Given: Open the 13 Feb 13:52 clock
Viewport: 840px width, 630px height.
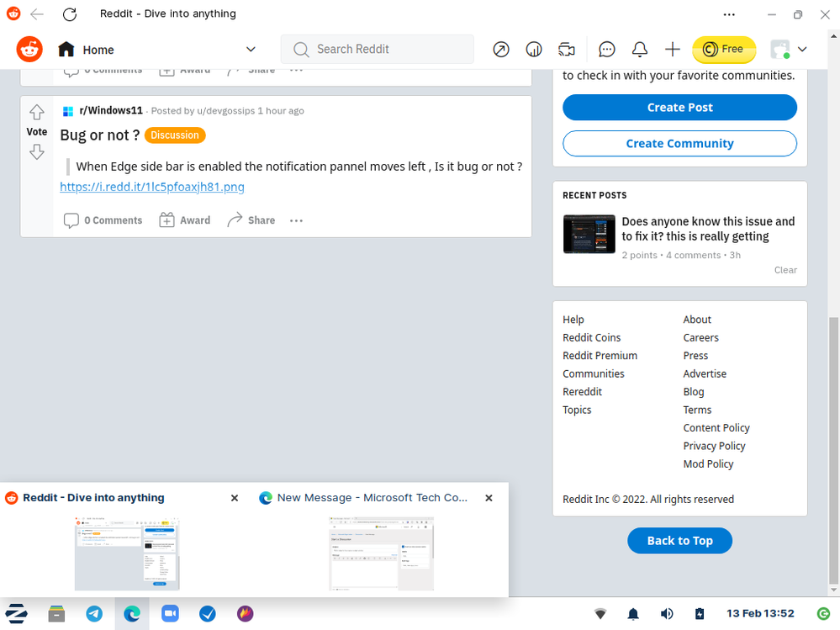Looking at the screenshot, I should click(760, 613).
